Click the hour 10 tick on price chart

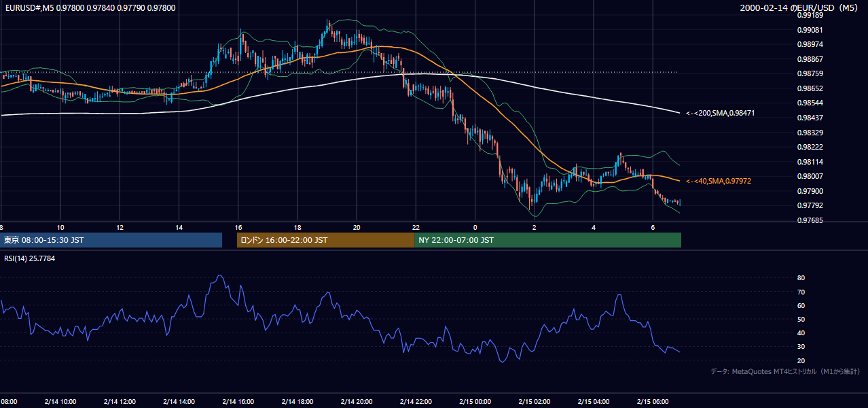pos(60,227)
